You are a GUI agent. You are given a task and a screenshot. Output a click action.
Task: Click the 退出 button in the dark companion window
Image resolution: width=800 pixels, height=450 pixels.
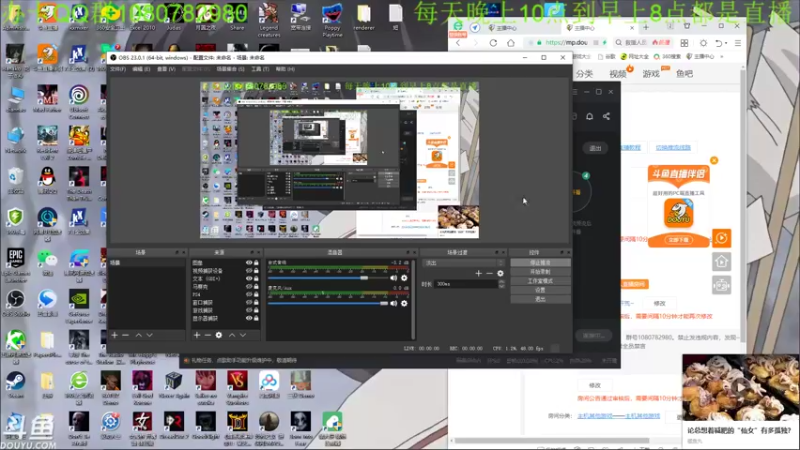coord(595,148)
